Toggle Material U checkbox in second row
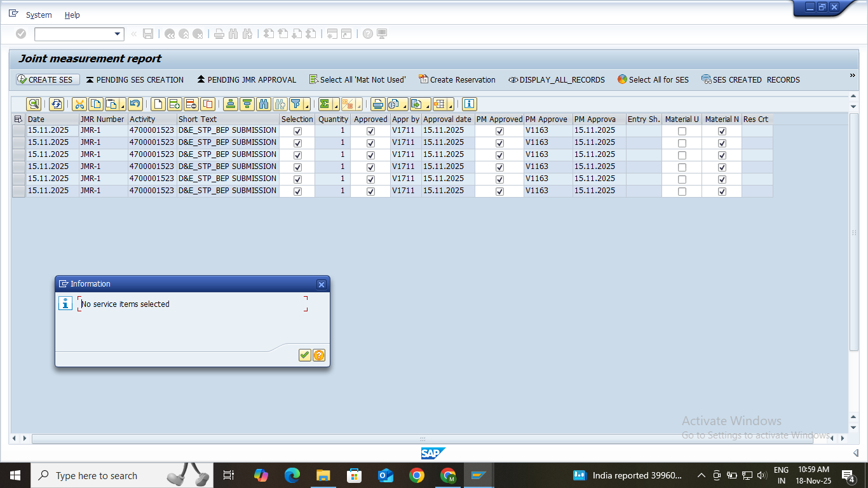This screenshot has width=868, height=488. (x=682, y=143)
